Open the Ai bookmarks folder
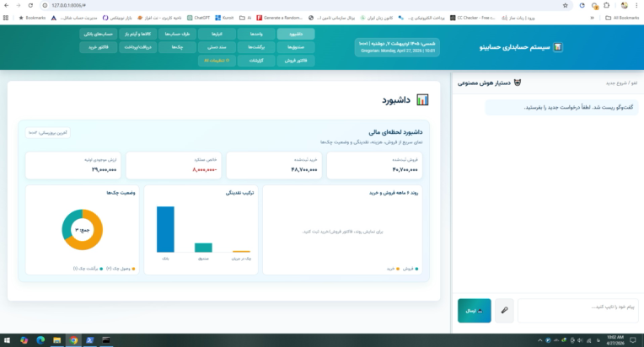Viewport: 644px width, 347px height. (x=245, y=18)
